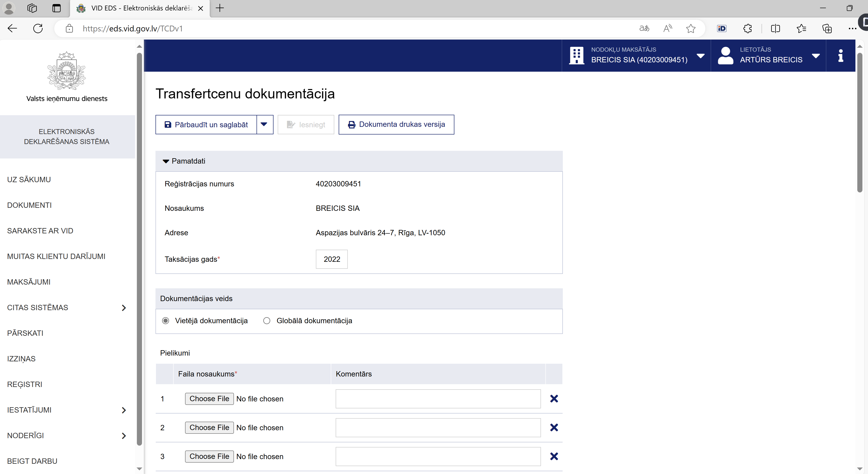Click the address Aspazijas bulvāris 24–7 text

click(x=380, y=233)
